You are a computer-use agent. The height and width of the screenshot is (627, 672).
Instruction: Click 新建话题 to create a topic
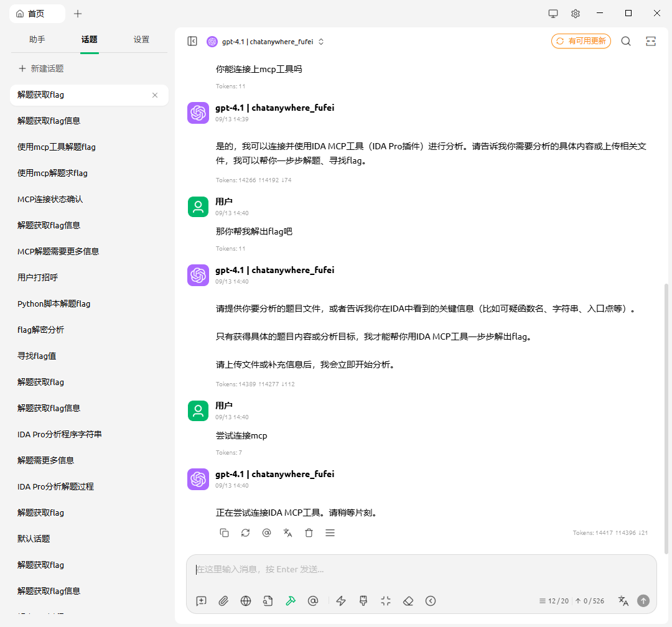[x=42, y=68]
